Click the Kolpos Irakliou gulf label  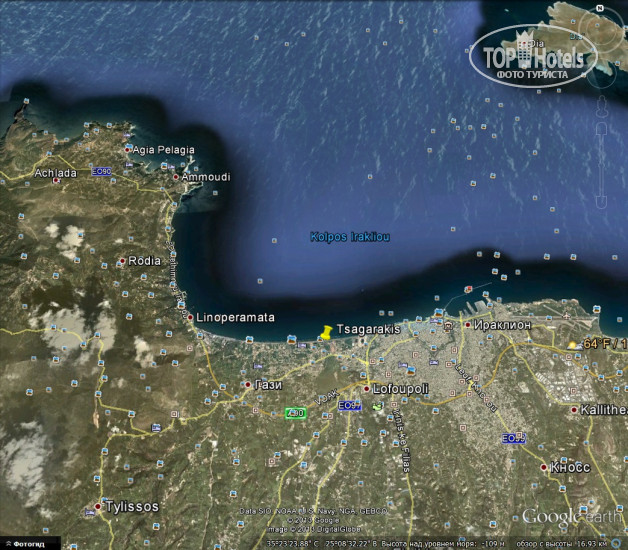(349, 237)
